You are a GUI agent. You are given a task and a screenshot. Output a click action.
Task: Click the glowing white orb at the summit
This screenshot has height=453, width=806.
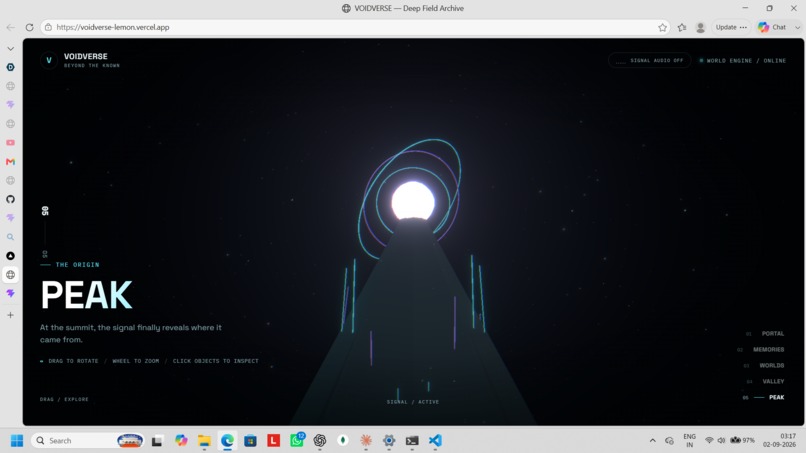click(413, 202)
